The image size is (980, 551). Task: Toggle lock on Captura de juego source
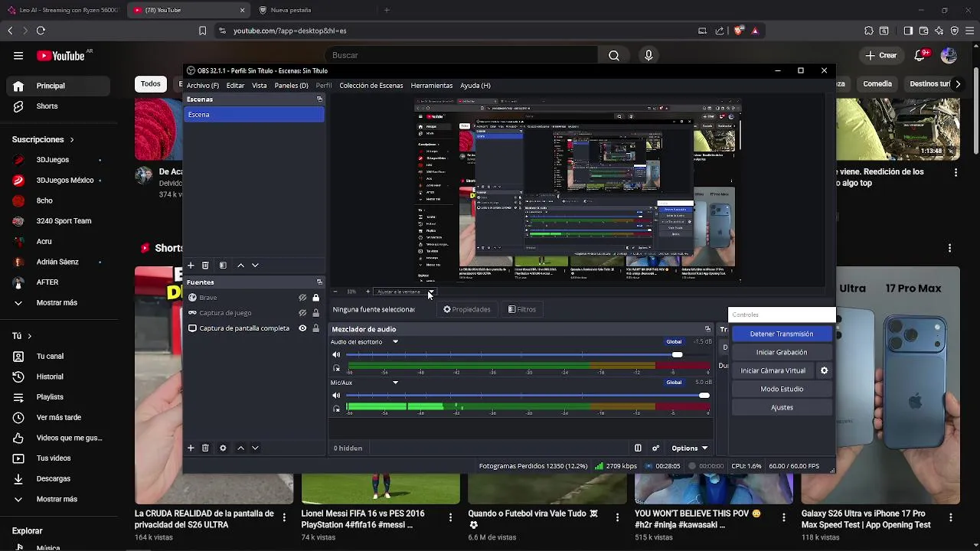315,313
